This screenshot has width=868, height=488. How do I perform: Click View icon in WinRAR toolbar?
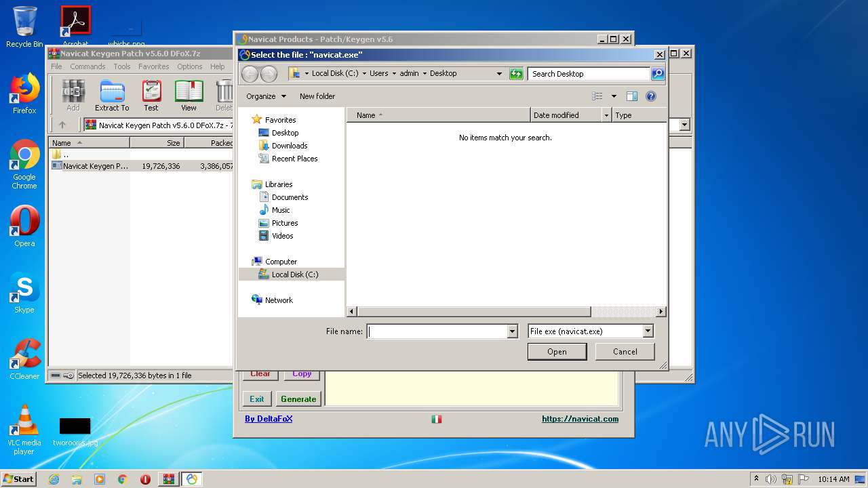(189, 96)
